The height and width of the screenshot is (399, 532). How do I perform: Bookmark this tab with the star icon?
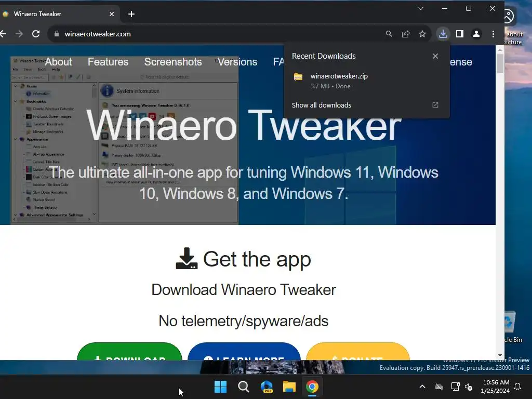click(422, 34)
